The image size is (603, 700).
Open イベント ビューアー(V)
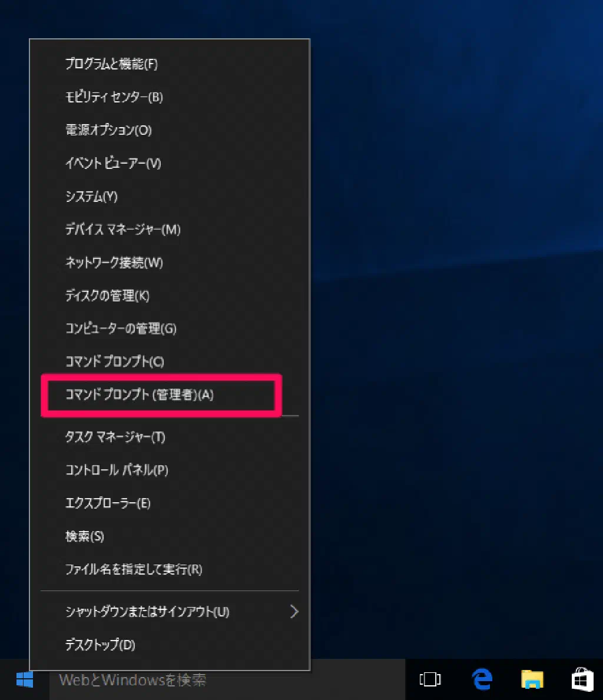point(113,163)
